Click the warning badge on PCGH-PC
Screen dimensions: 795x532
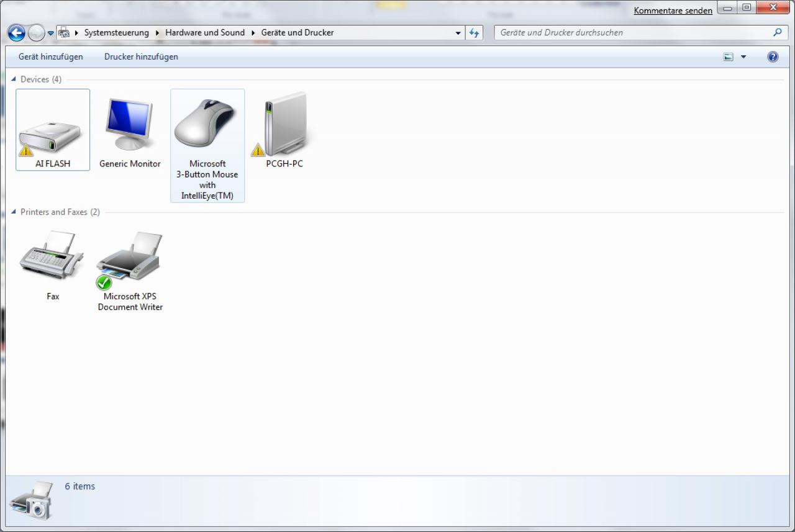coord(258,150)
